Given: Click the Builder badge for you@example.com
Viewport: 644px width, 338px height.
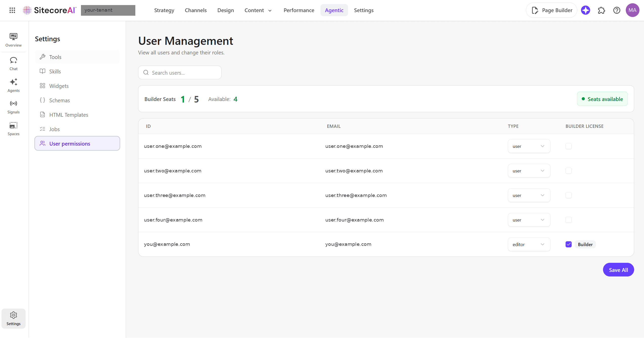Looking at the screenshot, I should coord(585,244).
